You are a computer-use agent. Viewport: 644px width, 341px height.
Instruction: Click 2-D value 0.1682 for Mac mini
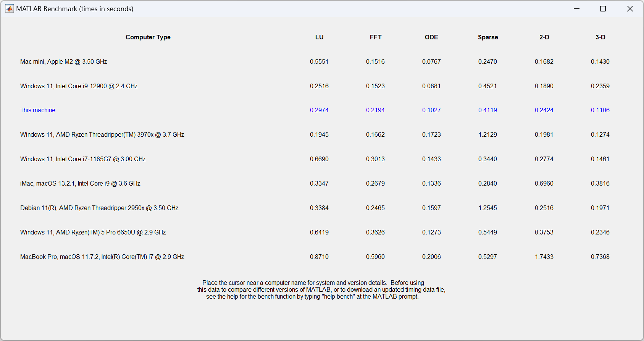tap(544, 61)
